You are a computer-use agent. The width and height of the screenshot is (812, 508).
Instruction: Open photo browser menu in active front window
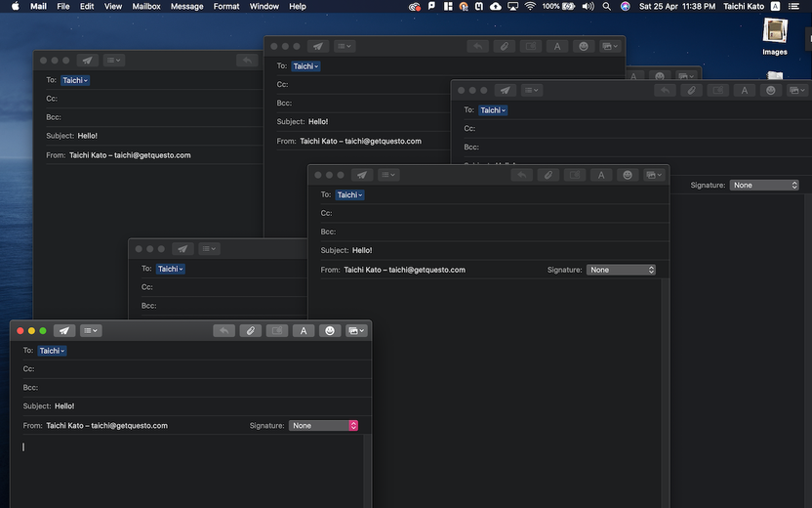point(356,331)
